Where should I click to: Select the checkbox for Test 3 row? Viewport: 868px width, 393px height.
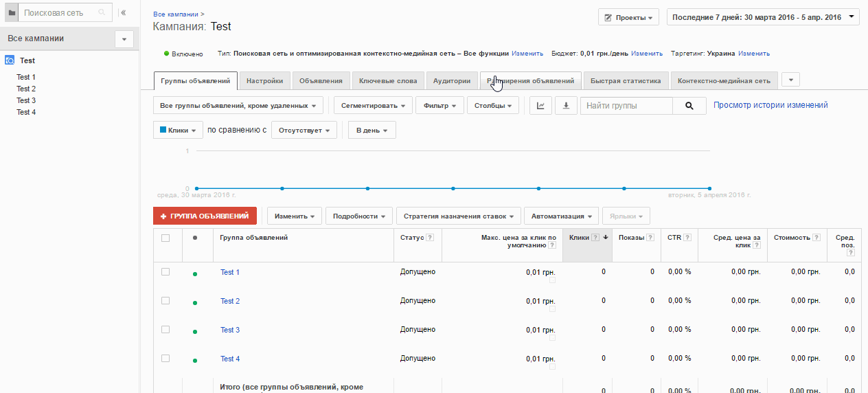point(165,330)
